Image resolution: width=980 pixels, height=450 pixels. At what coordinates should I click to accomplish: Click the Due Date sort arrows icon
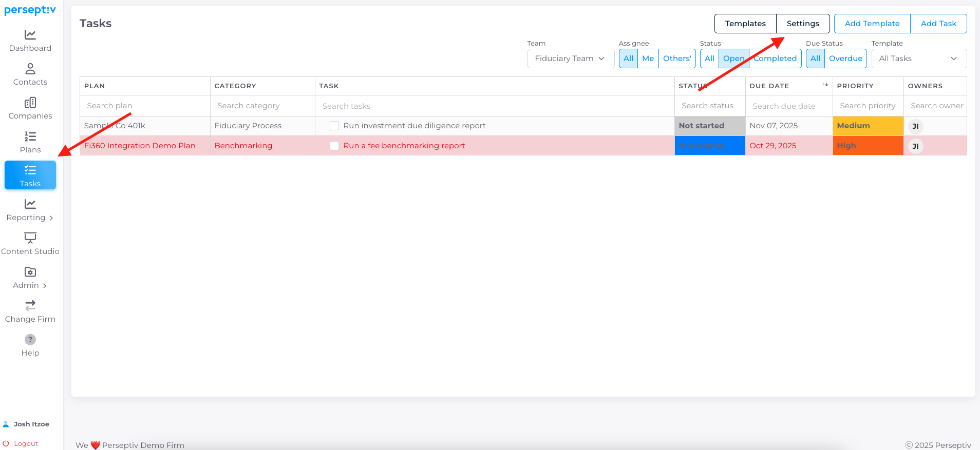pyautogui.click(x=825, y=85)
